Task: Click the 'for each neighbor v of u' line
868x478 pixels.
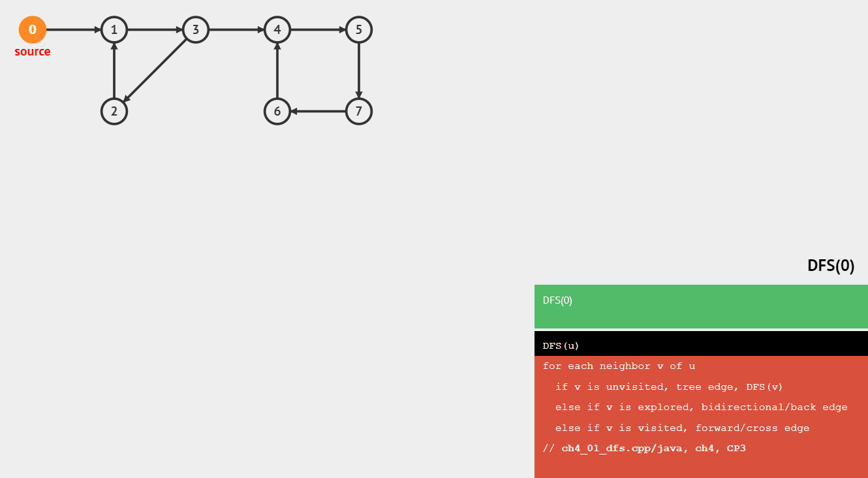Action: tap(617, 366)
